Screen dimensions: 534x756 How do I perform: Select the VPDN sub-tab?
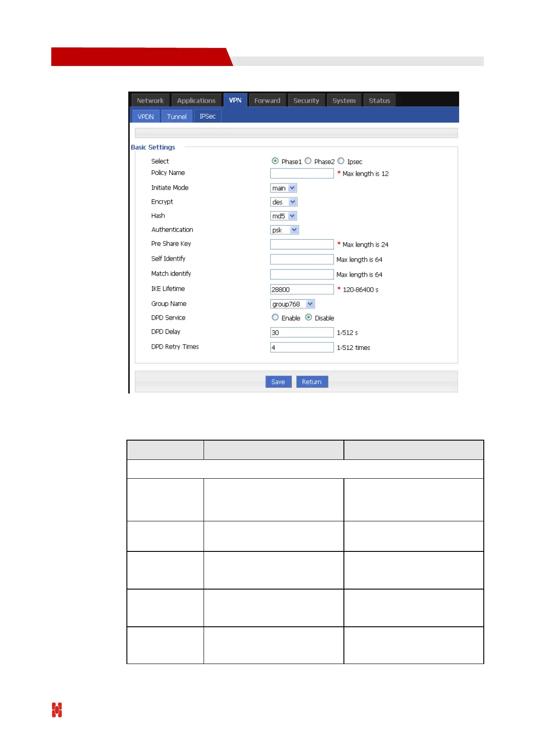pos(146,117)
